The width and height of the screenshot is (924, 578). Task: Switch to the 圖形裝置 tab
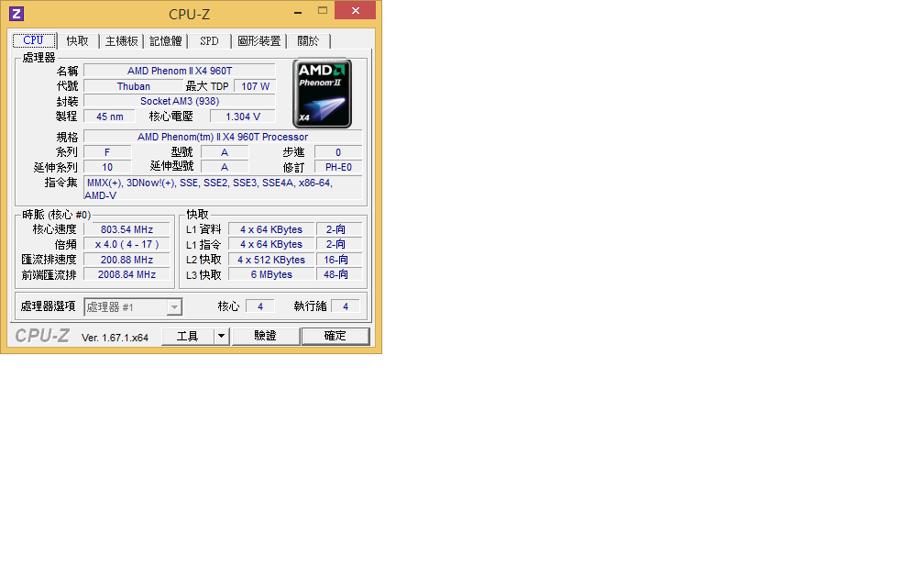pos(258,40)
